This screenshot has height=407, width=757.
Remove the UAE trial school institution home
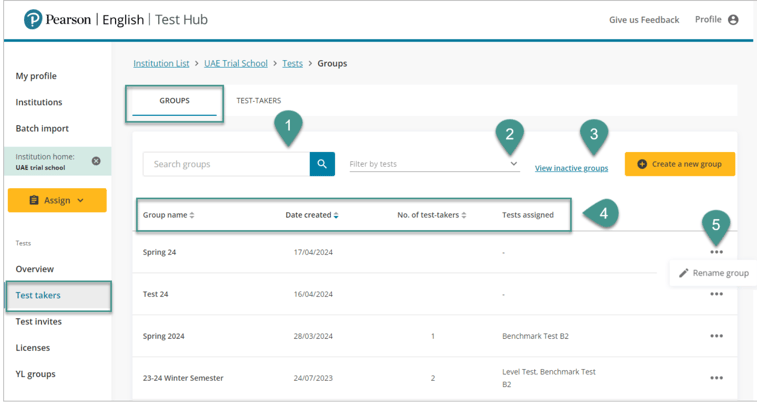click(x=96, y=161)
